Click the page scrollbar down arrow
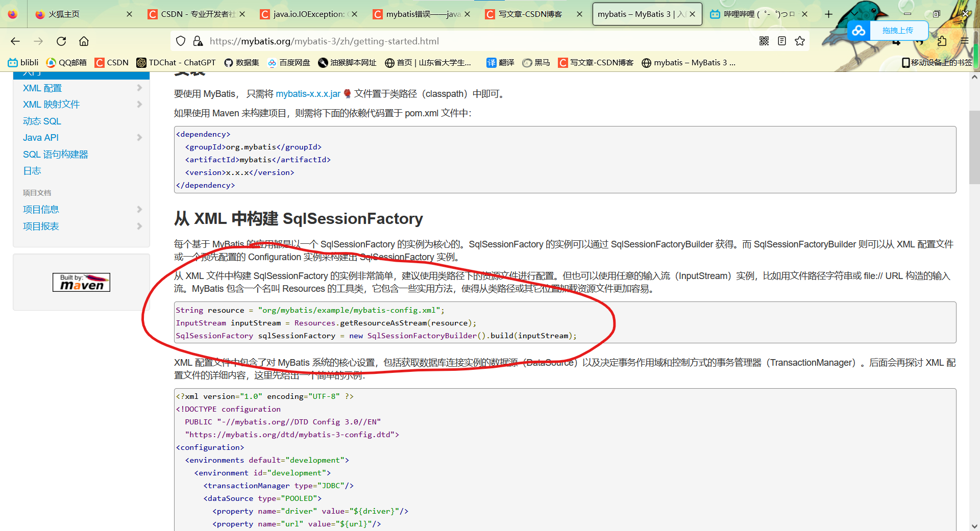This screenshot has width=980, height=531. pos(974,526)
